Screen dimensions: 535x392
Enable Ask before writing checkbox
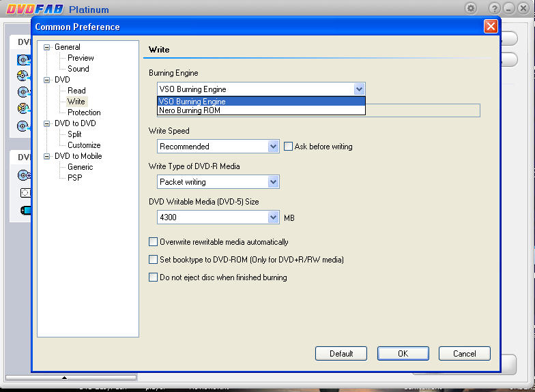click(x=288, y=147)
